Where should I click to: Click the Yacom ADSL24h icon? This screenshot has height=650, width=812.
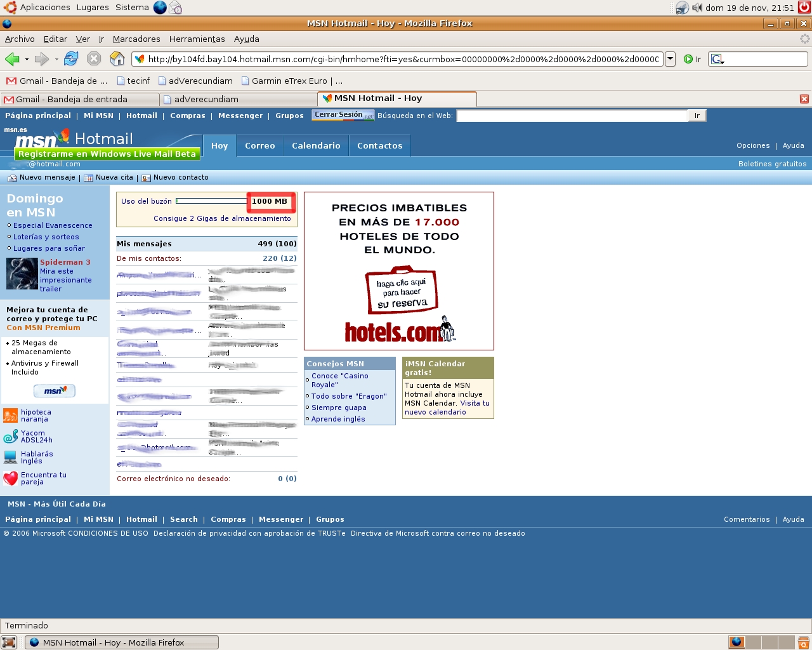click(x=10, y=437)
